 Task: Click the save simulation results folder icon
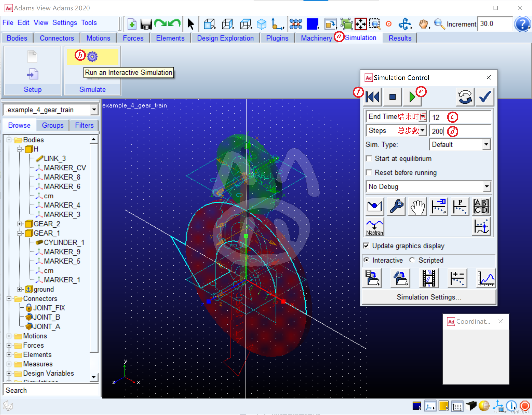[x=372, y=278]
